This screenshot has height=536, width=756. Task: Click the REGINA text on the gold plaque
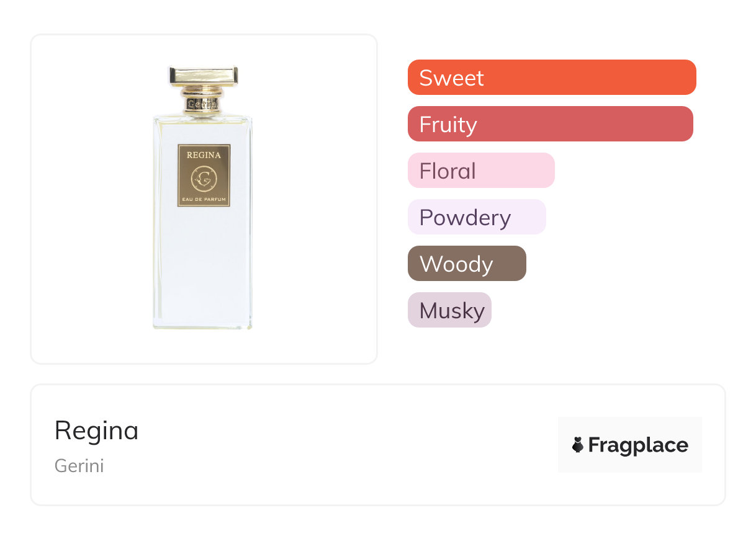coord(204,155)
